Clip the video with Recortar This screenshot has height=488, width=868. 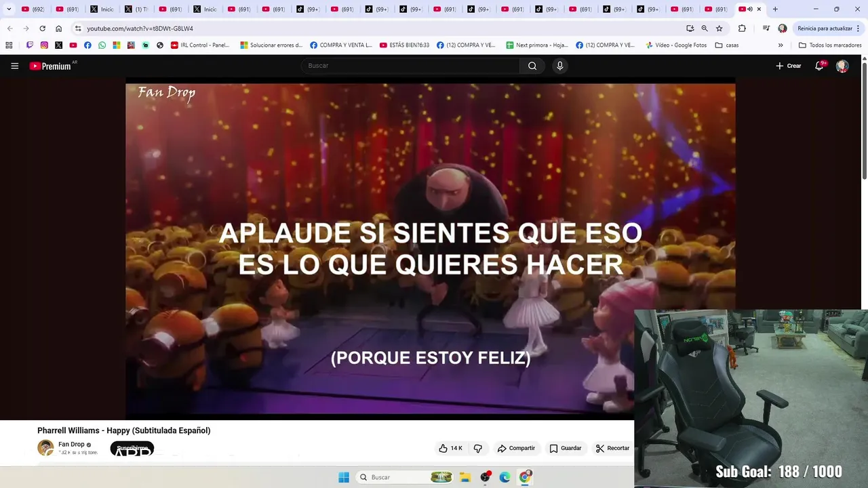coord(612,448)
